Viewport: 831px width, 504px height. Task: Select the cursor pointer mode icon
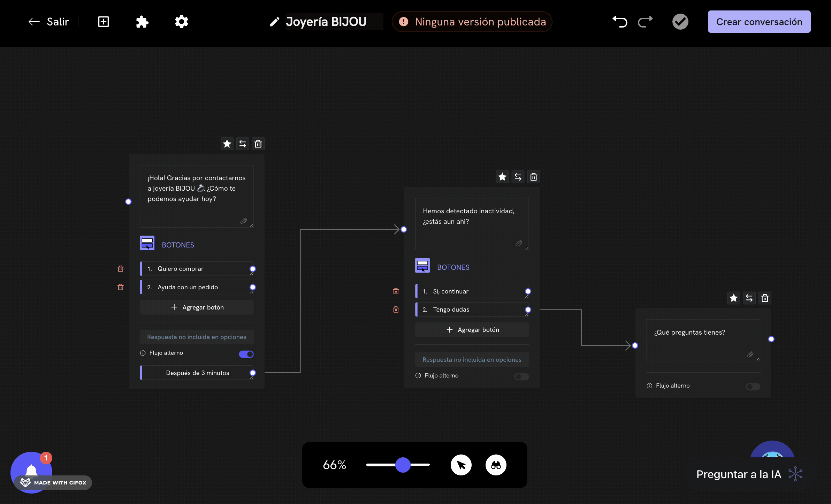[461, 465]
